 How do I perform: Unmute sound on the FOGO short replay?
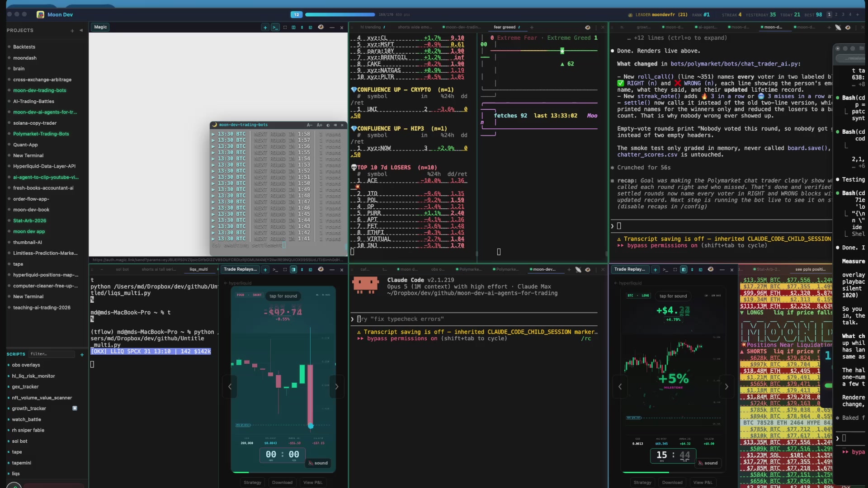[318, 463]
